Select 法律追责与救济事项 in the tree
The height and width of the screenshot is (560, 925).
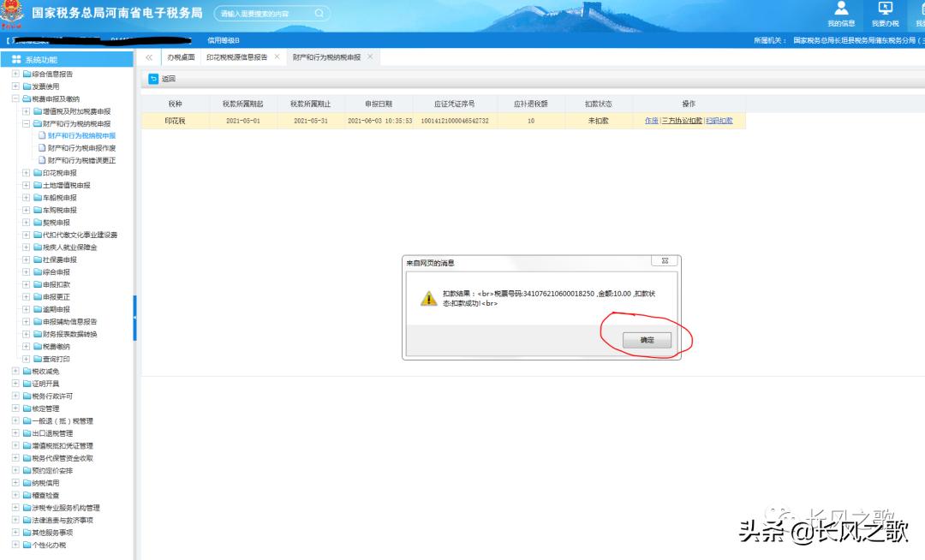coord(63,520)
